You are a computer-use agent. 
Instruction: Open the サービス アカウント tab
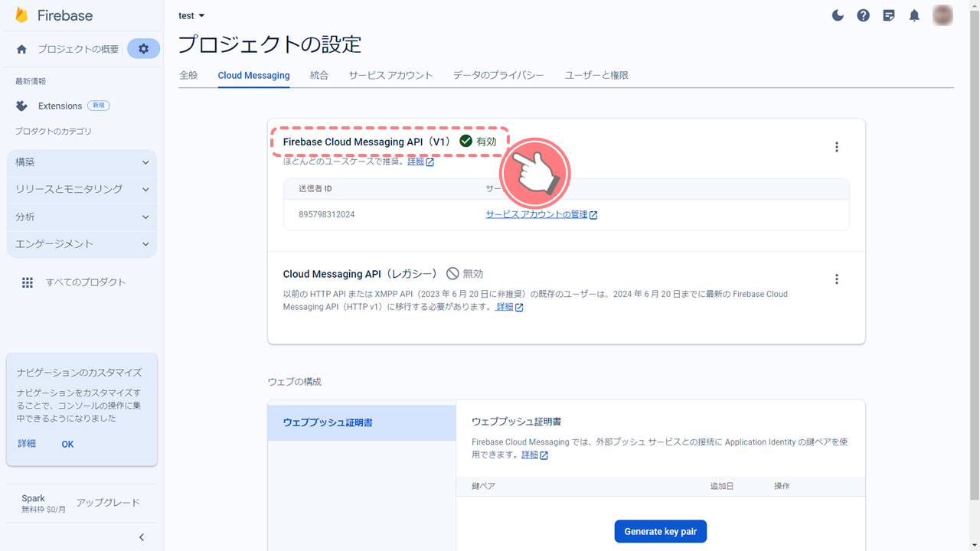point(390,75)
